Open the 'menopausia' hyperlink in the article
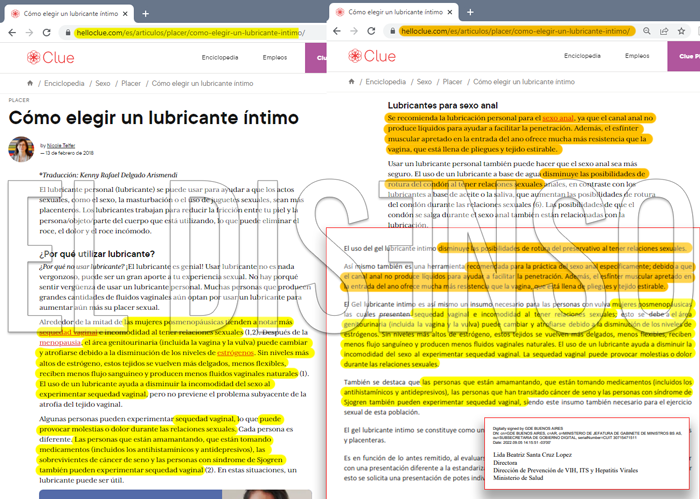The image size is (700, 499). point(60,342)
